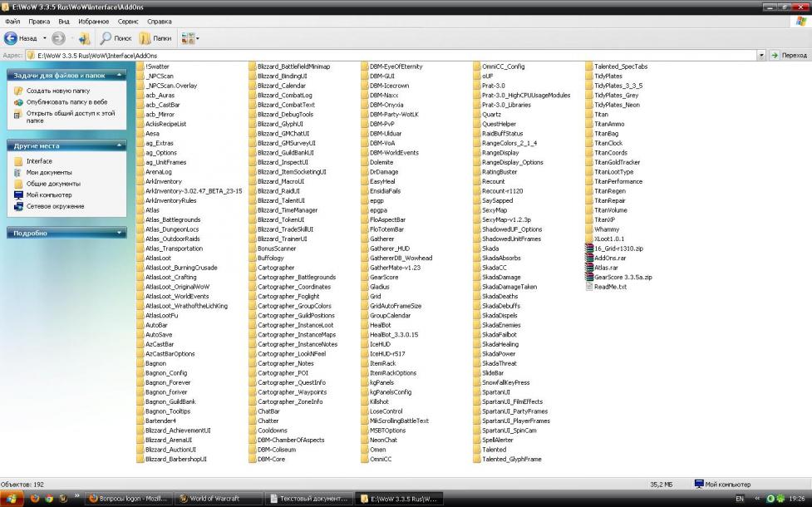
Task: Expand the address bar path dropdown
Action: coord(761,55)
